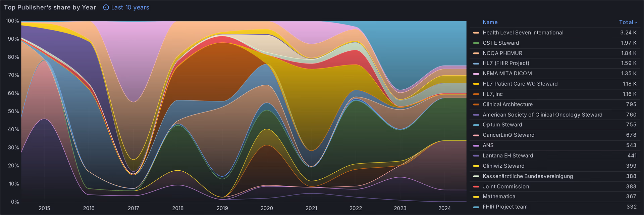
Task: Expand the Total sort chevron arrow
Action: [636, 23]
